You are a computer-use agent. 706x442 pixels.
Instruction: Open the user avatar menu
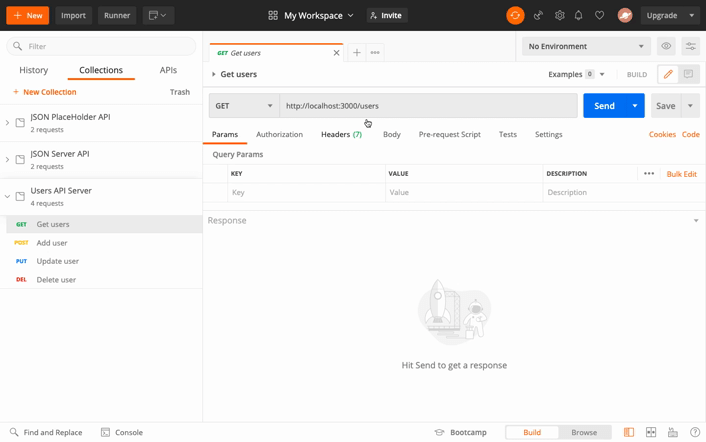pos(625,15)
